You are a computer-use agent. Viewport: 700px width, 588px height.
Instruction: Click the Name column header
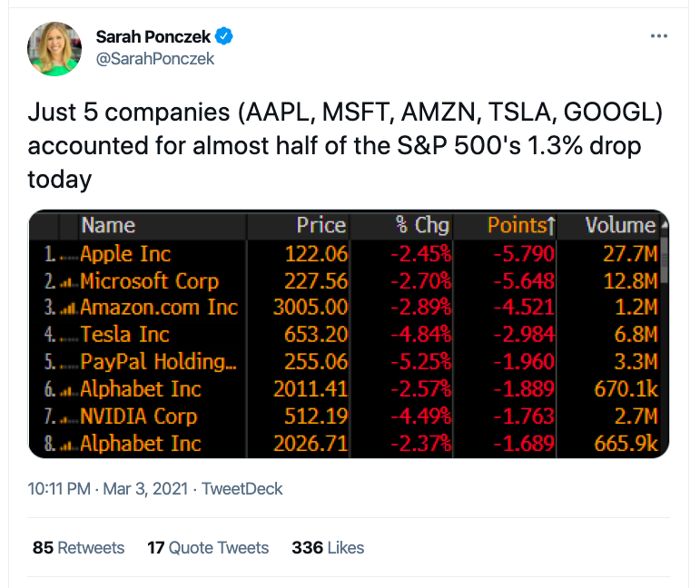coord(107,226)
